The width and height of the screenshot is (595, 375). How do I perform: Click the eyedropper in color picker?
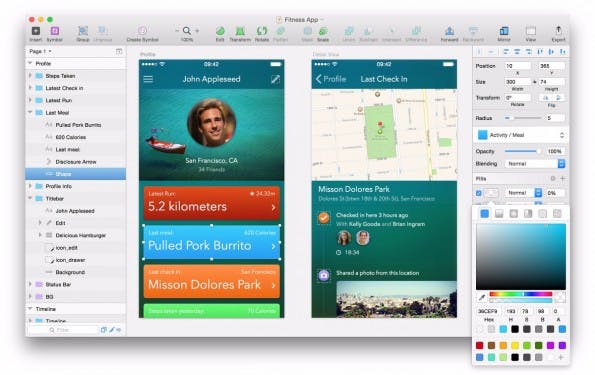tap(482, 297)
